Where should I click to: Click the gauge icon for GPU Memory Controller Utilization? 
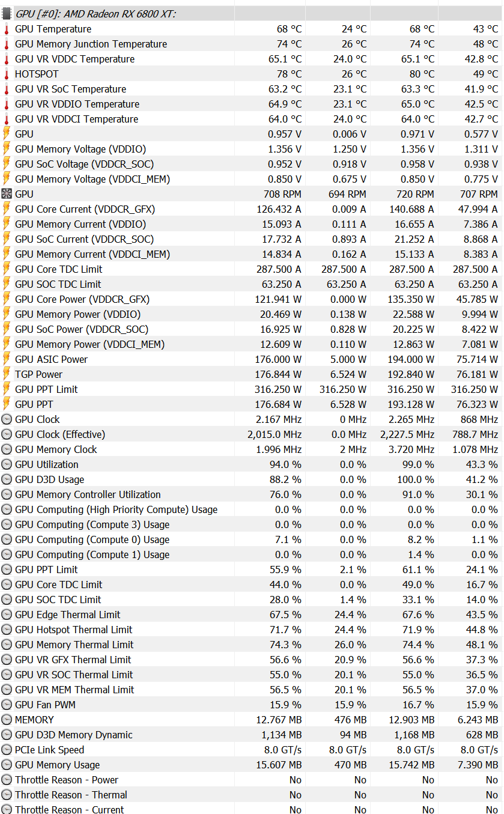point(7,494)
